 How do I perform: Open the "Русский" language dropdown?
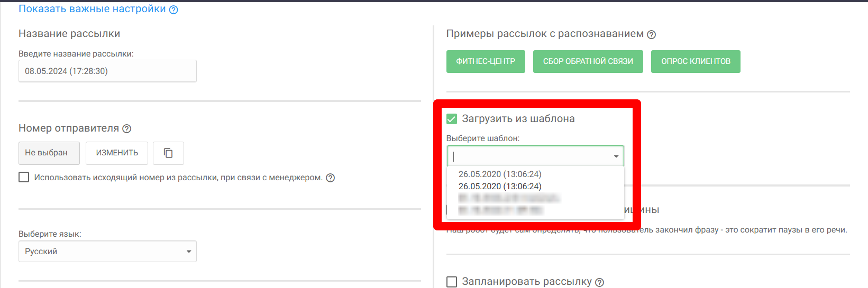107,252
